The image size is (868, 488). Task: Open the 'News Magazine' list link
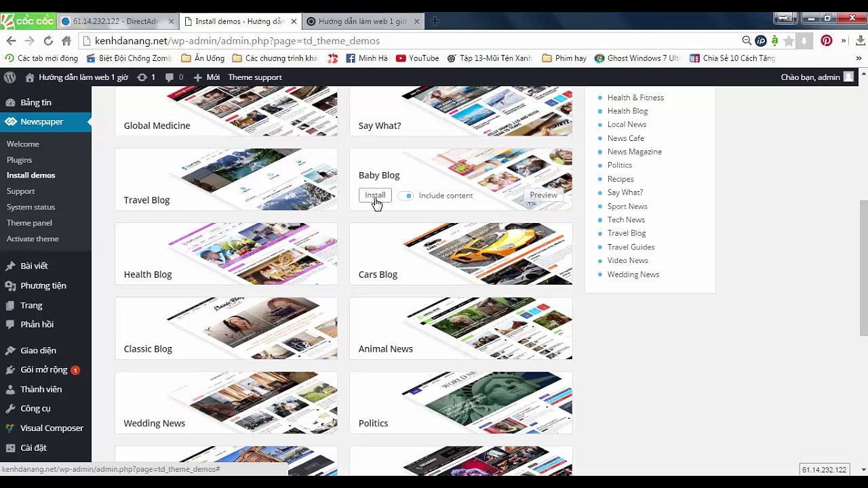pyautogui.click(x=635, y=152)
